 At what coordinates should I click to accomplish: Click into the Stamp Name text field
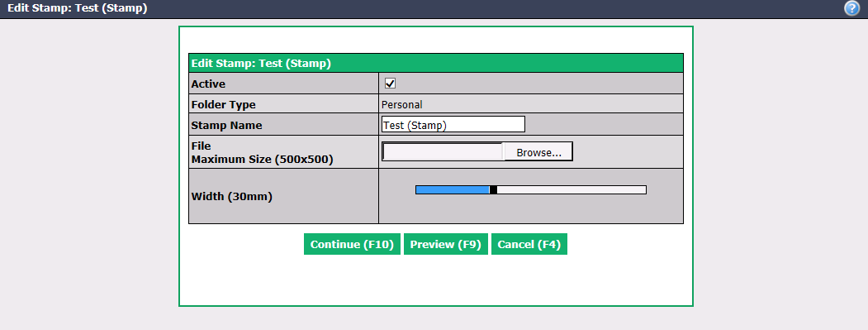(x=453, y=125)
